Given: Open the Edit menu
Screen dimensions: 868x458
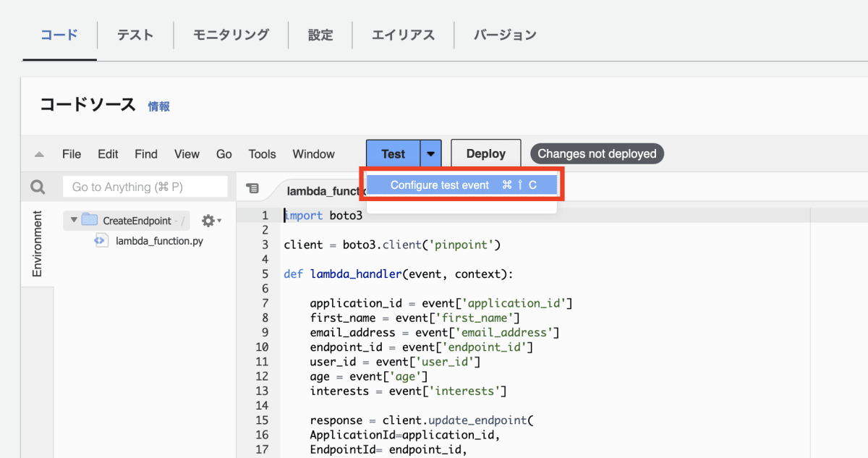Looking at the screenshot, I should pyautogui.click(x=108, y=154).
